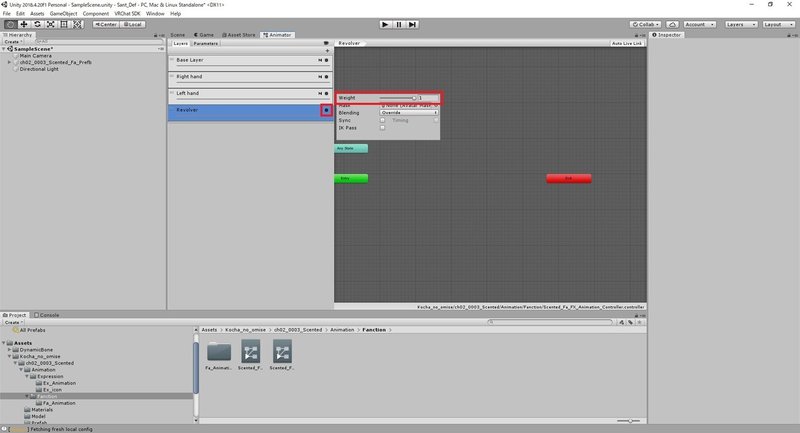Select the Scale tool
Screen dimensions: 800x433
click(51, 24)
